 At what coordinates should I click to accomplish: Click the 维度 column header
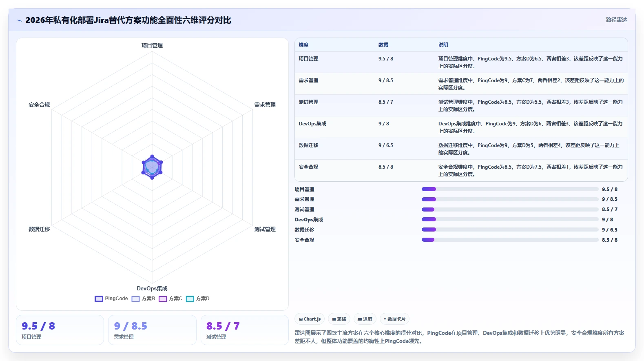pyautogui.click(x=303, y=45)
